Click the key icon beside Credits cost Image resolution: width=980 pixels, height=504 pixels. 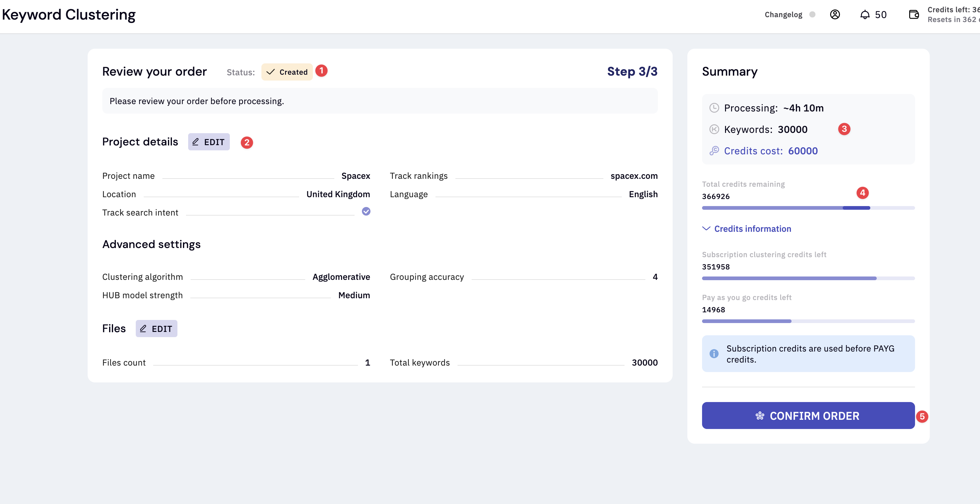714,151
